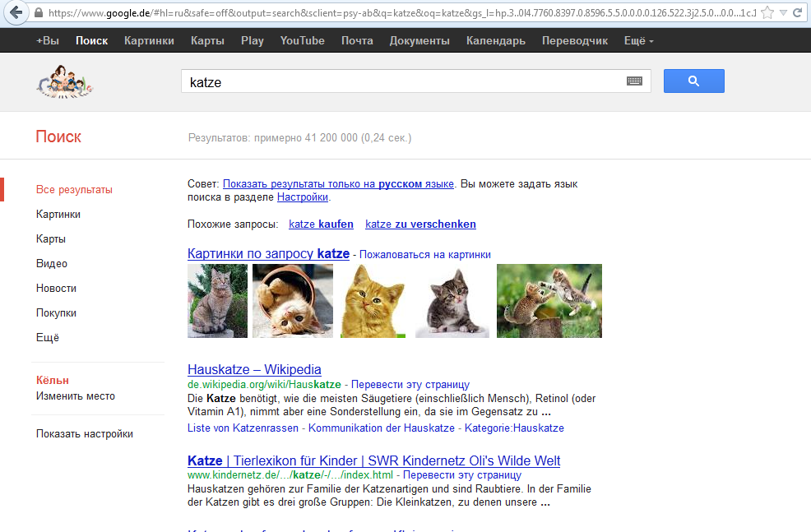The width and height of the screenshot is (811, 532).
Task: Open the on-screen keyboard icon in search box
Action: 634,81
